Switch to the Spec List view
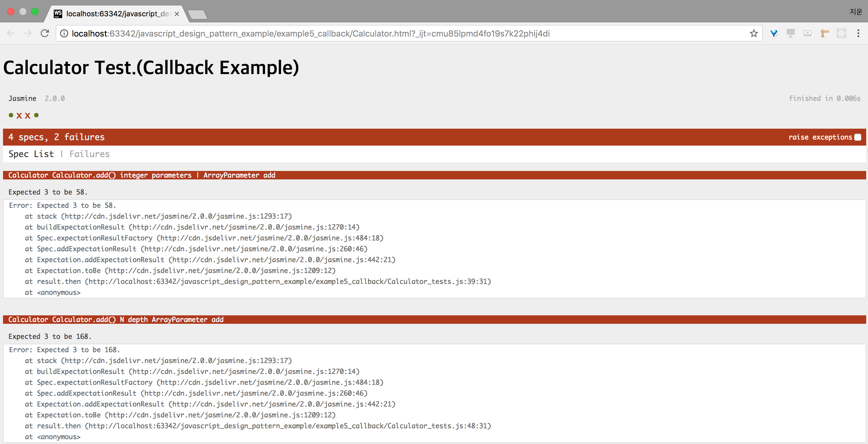The height and width of the screenshot is (444, 868). (x=31, y=154)
